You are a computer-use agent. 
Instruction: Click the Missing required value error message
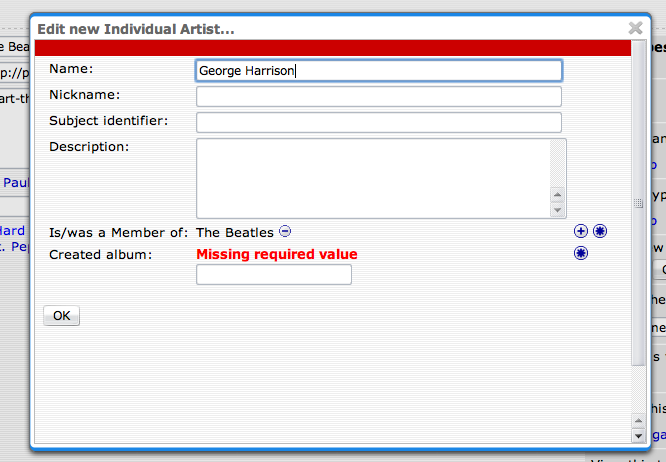point(277,254)
